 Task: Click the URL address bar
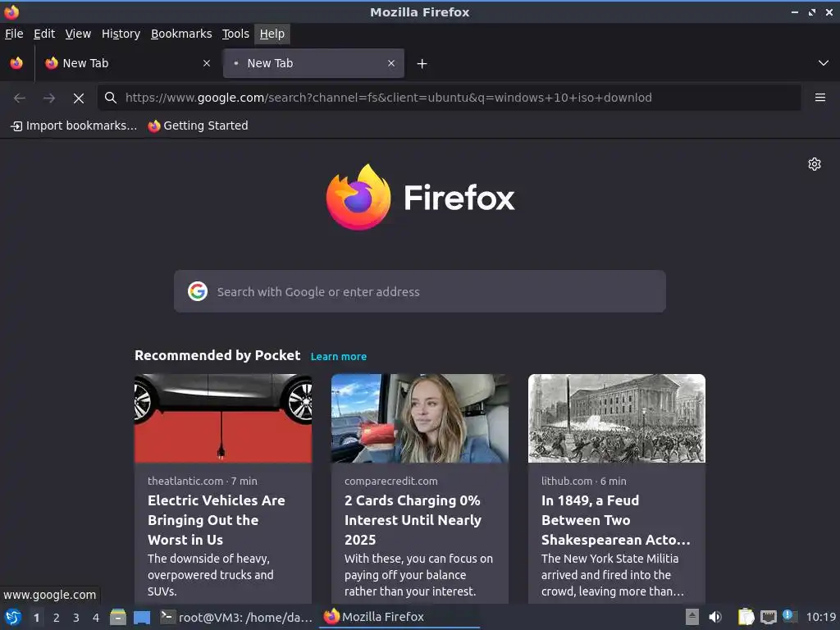pyautogui.click(x=450, y=98)
